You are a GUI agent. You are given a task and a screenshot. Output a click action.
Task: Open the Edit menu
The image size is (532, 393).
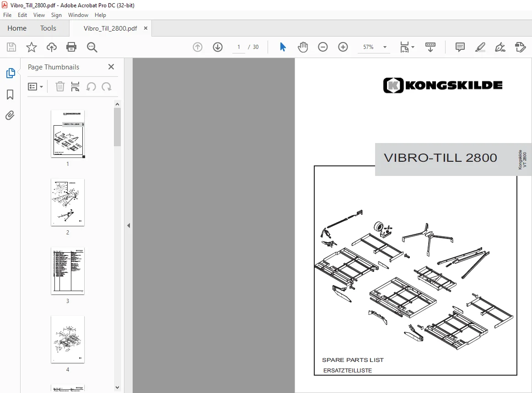pyautogui.click(x=22, y=15)
